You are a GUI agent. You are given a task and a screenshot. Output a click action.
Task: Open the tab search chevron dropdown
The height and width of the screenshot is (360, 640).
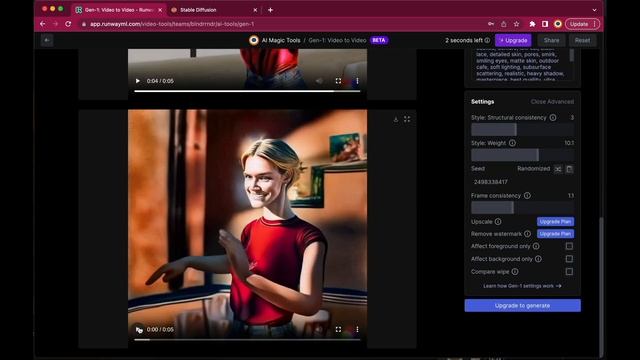[594, 10]
